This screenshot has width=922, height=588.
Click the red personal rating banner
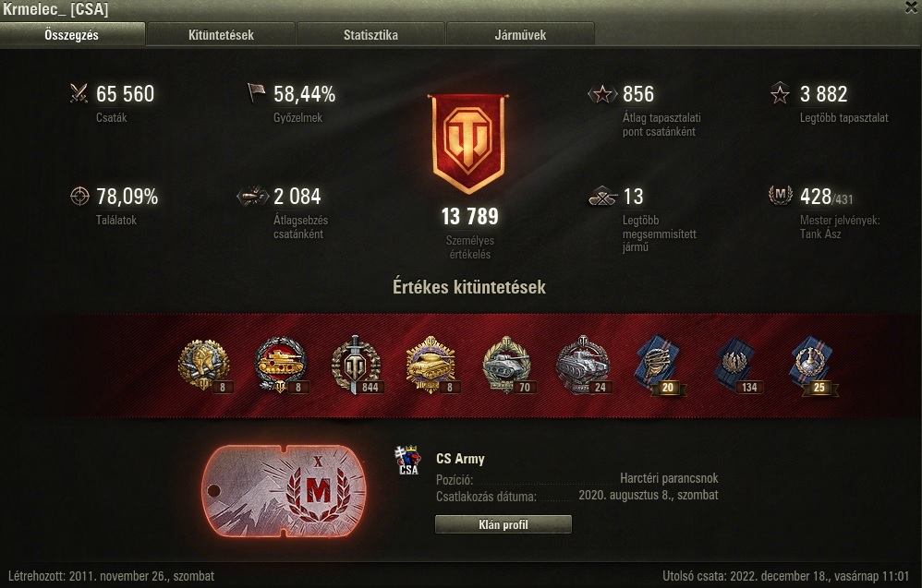[x=468, y=144]
